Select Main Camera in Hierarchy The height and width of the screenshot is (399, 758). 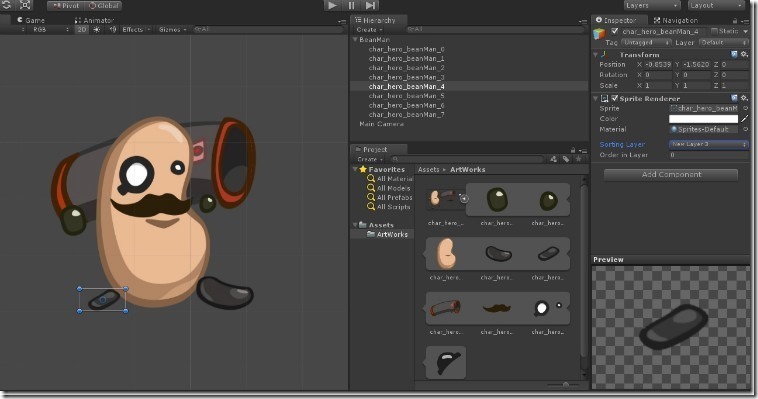381,124
